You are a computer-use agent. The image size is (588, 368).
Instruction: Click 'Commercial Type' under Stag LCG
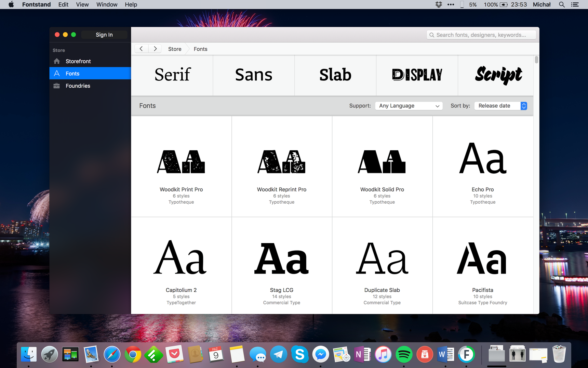(282, 303)
